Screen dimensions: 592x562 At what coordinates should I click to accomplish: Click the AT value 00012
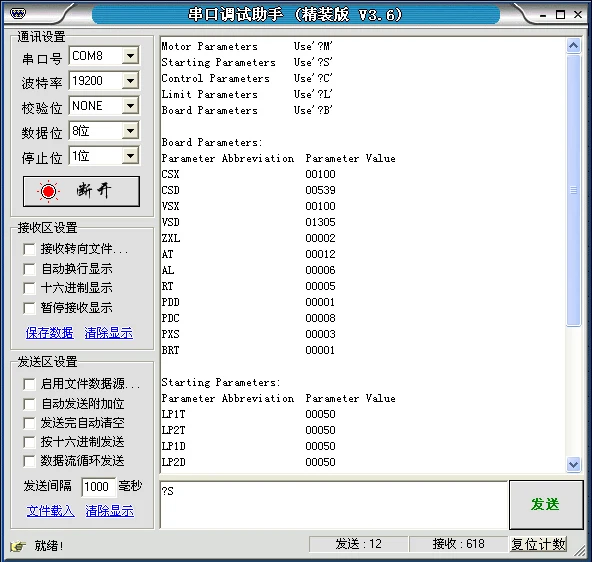point(320,254)
